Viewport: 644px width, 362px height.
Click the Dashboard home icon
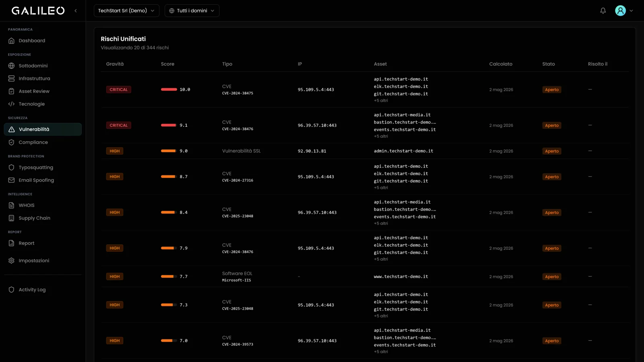coord(11,41)
